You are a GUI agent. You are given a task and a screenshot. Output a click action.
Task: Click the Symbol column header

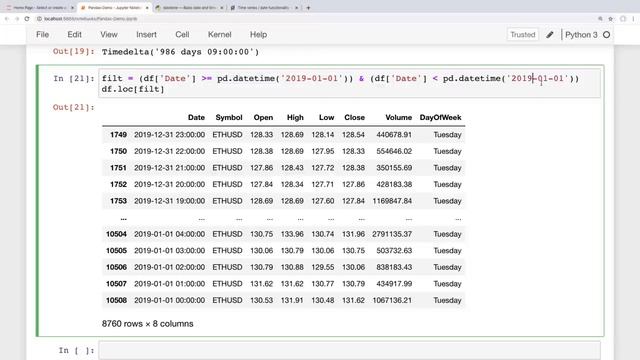229,118
